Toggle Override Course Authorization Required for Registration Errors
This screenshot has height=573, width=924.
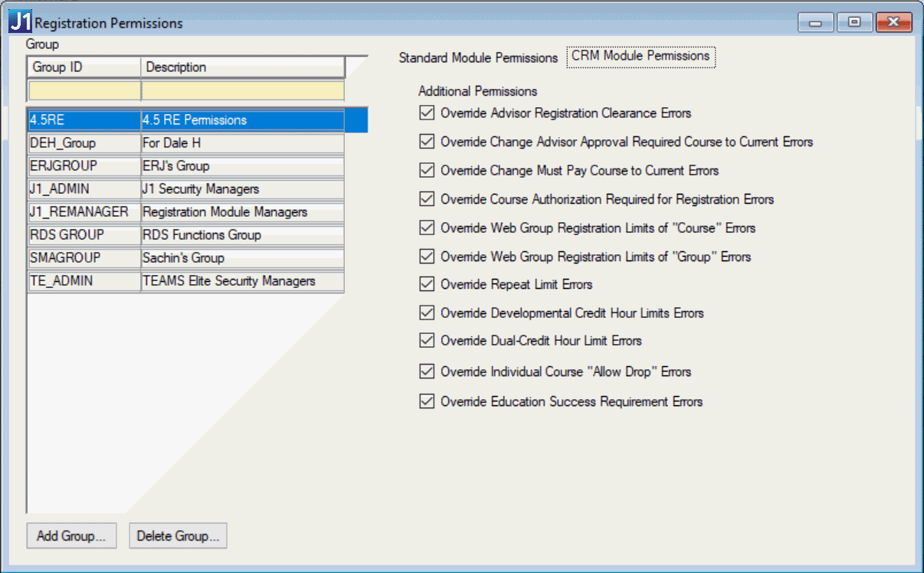point(427,199)
